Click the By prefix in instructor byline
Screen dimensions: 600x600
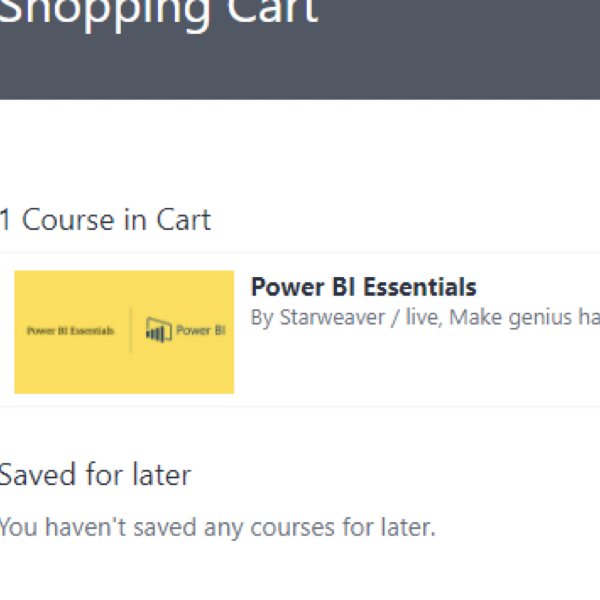click(x=262, y=318)
